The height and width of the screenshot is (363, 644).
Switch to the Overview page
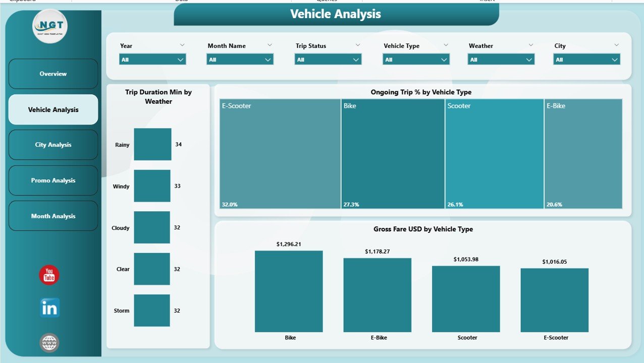[x=53, y=74]
